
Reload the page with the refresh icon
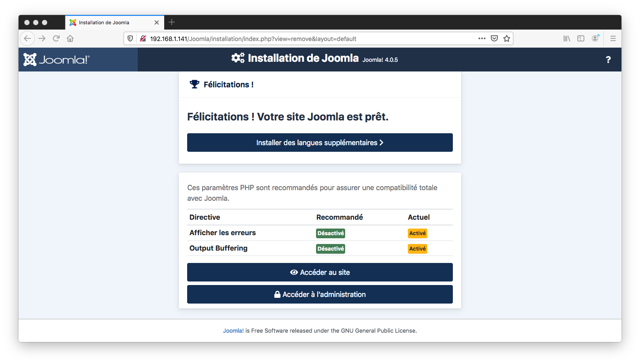click(56, 38)
